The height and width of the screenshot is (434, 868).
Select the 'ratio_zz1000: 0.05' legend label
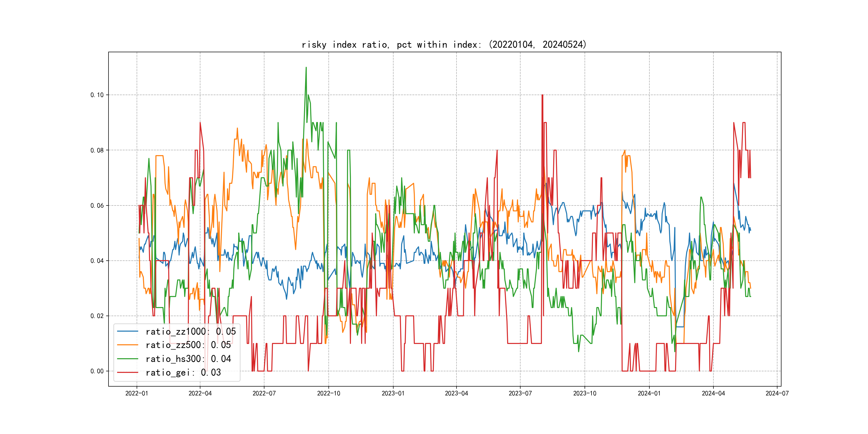(x=191, y=332)
